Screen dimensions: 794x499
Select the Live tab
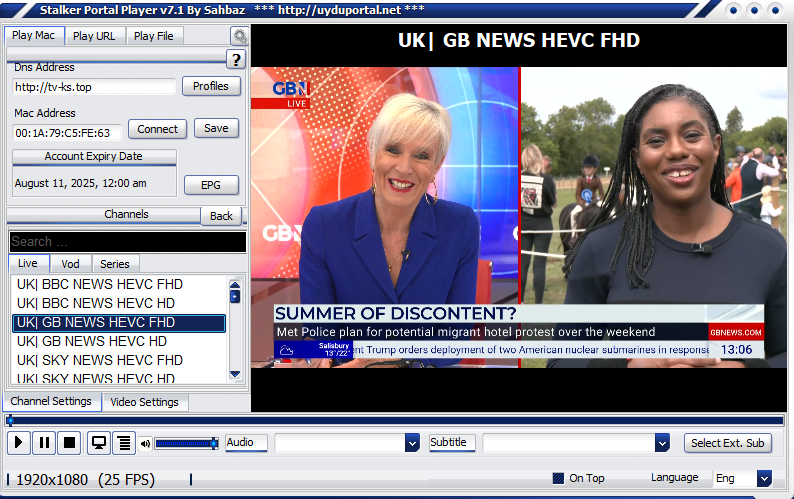pos(28,263)
